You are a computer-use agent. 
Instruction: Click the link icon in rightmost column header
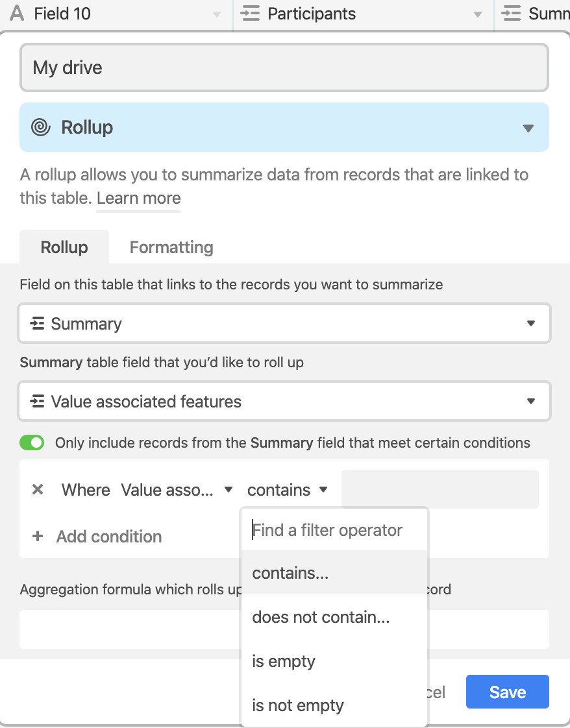pyautogui.click(x=511, y=14)
